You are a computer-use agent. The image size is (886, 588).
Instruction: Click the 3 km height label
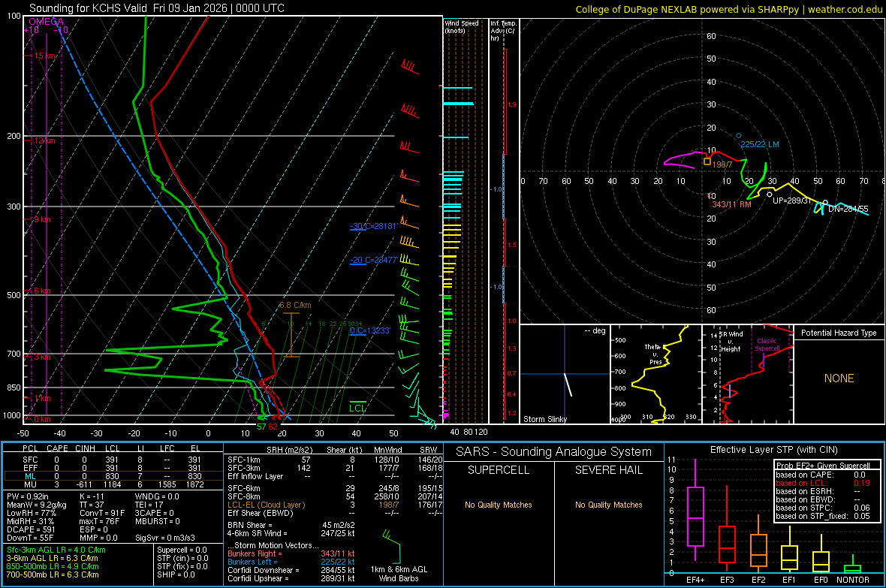point(42,357)
